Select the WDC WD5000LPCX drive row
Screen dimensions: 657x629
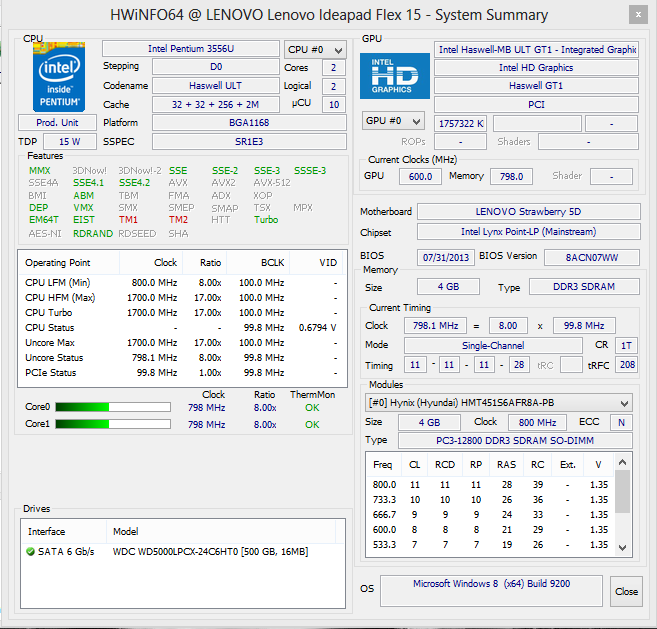click(x=183, y=551)
